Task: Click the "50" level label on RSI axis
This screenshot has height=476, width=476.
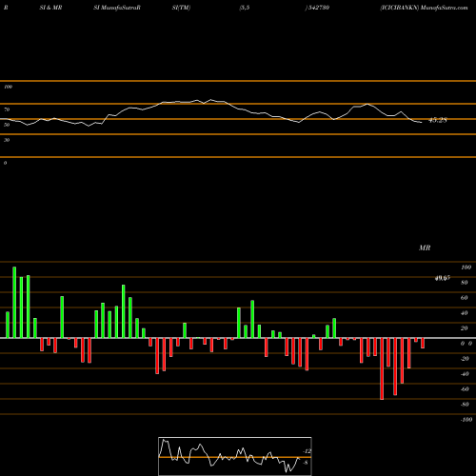Action: coord(7,125)
